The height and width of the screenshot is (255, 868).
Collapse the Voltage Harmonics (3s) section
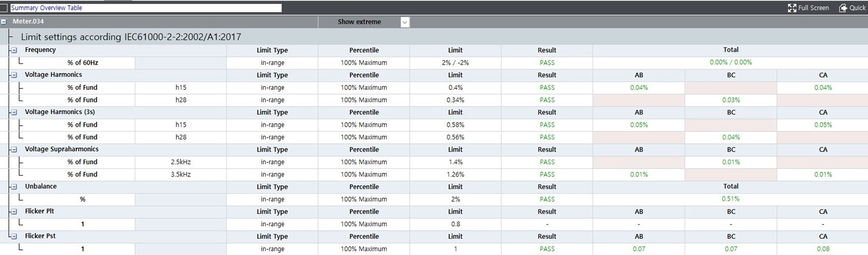(x=13, y=112)
